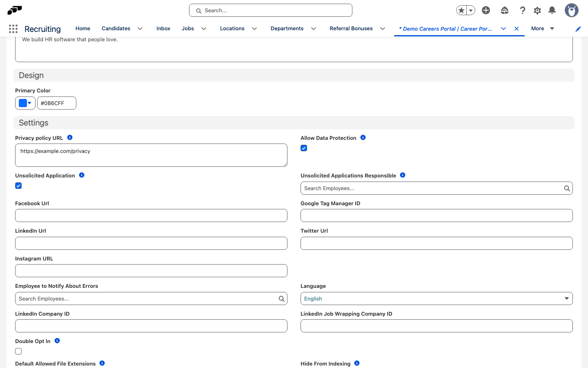Click the Twitter Url field
The image size is (588, 368).
coord(437,243)
